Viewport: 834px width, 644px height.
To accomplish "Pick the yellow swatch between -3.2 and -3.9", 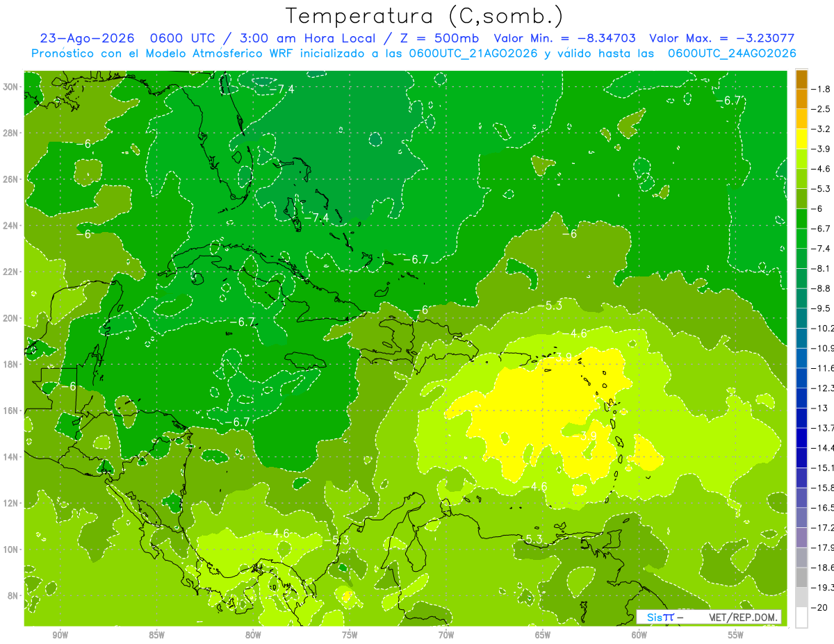I will point(801,138).
